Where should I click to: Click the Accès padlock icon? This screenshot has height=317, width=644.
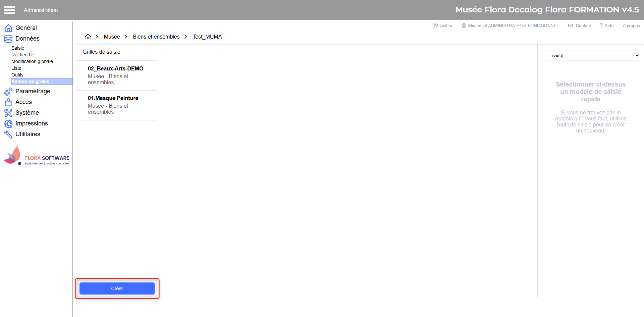(x=8, y=102)
